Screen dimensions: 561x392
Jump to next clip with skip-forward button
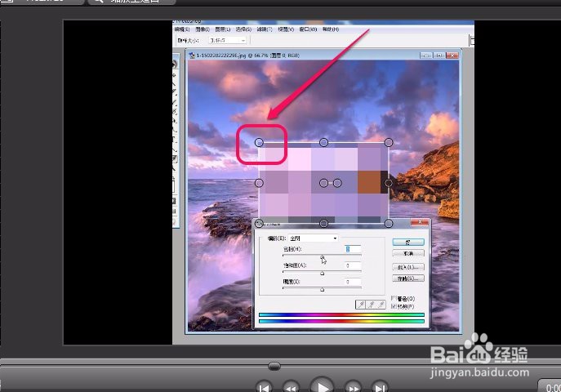380,387
